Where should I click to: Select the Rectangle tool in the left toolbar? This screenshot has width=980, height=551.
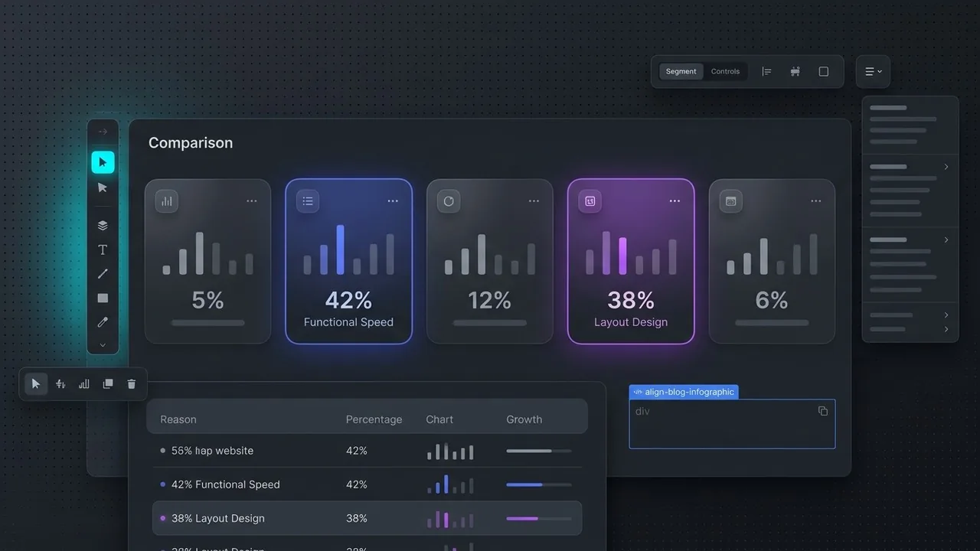click(103, 298)
